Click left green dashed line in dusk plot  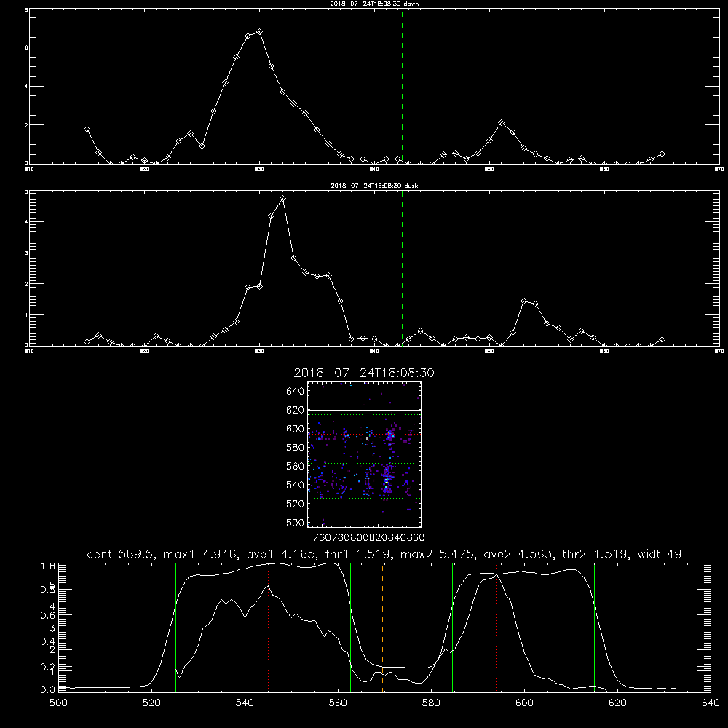click(232, 268)
